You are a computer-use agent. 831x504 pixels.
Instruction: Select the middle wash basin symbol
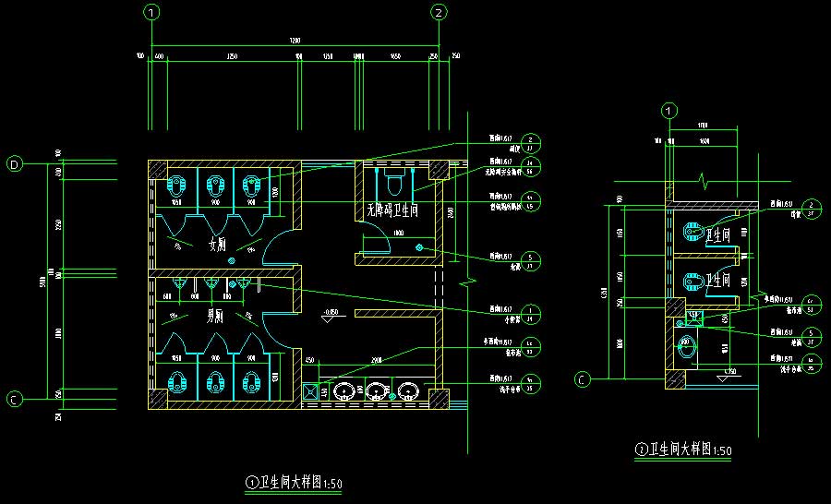(x=376, y=391)
